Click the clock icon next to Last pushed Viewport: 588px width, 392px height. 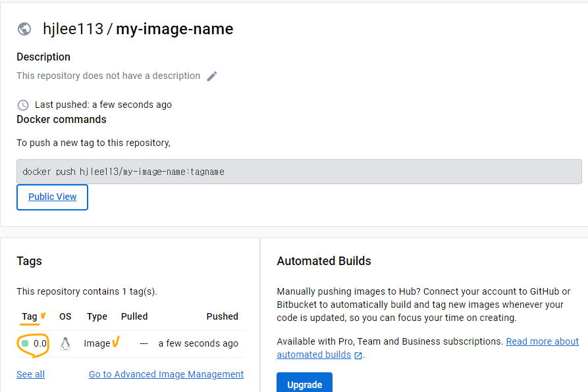pos(23,105)
